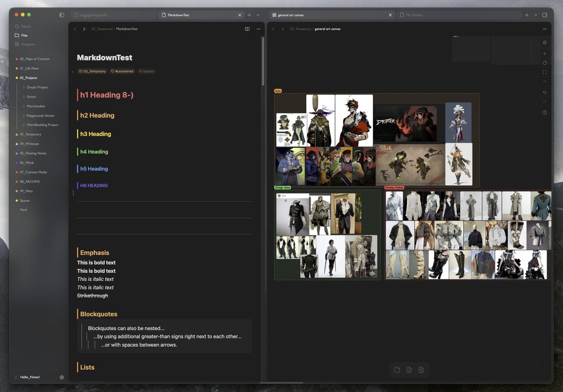Image resolution: width=563 pixels, height=392 pixels.
Task: Zoom canvas to fit all content
Action: pos(545,72)
